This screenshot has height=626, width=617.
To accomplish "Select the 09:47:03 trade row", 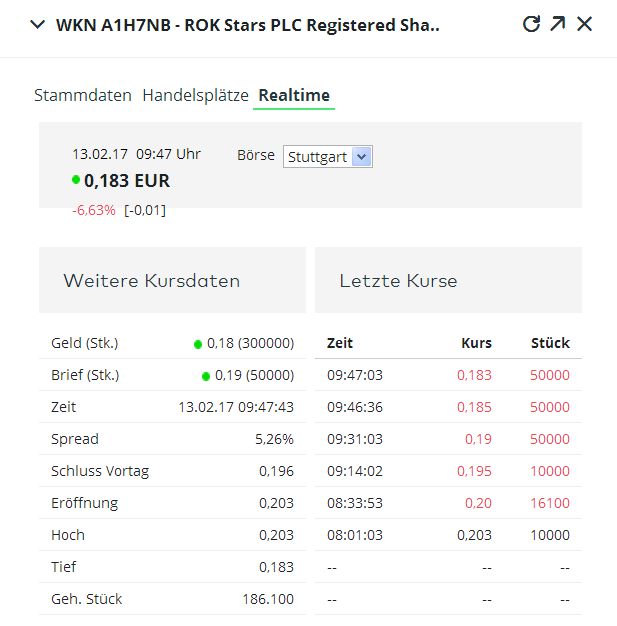I will 448,375.
